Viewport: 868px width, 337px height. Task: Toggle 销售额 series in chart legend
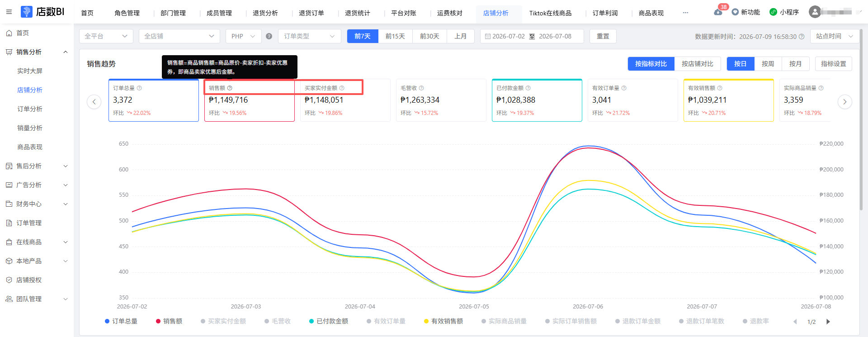click(x=169, y=321)
